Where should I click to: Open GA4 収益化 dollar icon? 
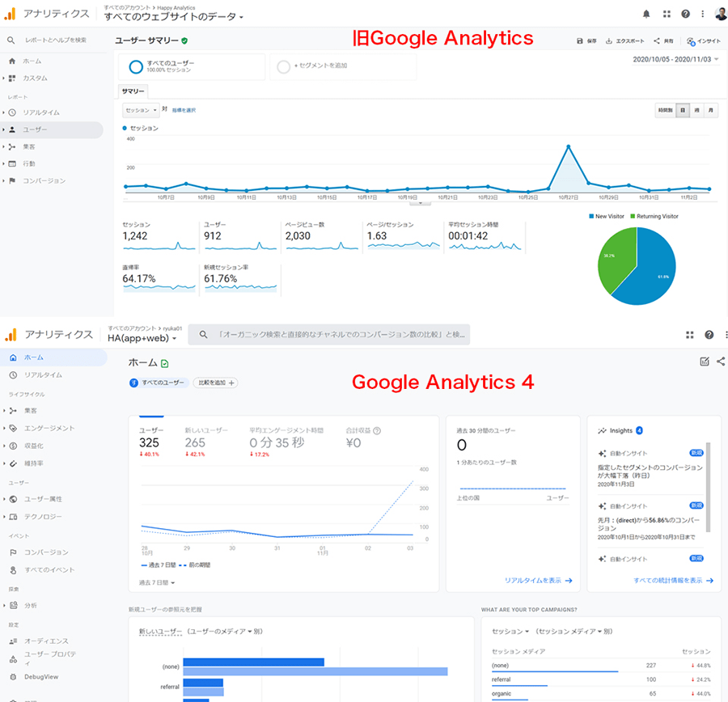pyautogui.click(x=13, y=446)
